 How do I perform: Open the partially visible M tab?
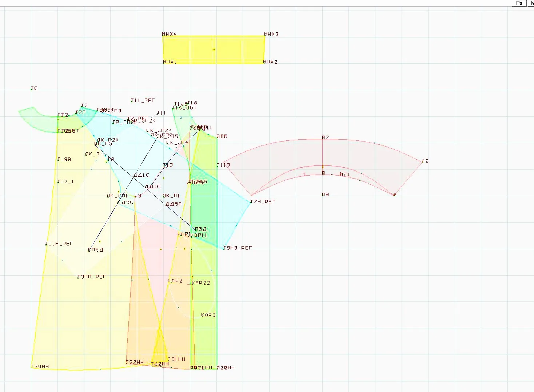(x=531, y=3)
